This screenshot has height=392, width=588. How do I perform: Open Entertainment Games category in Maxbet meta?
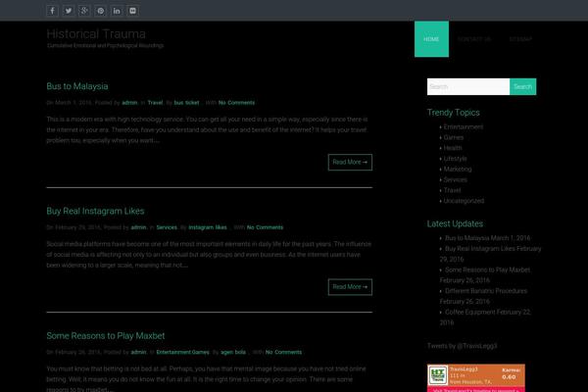(182, 352)
